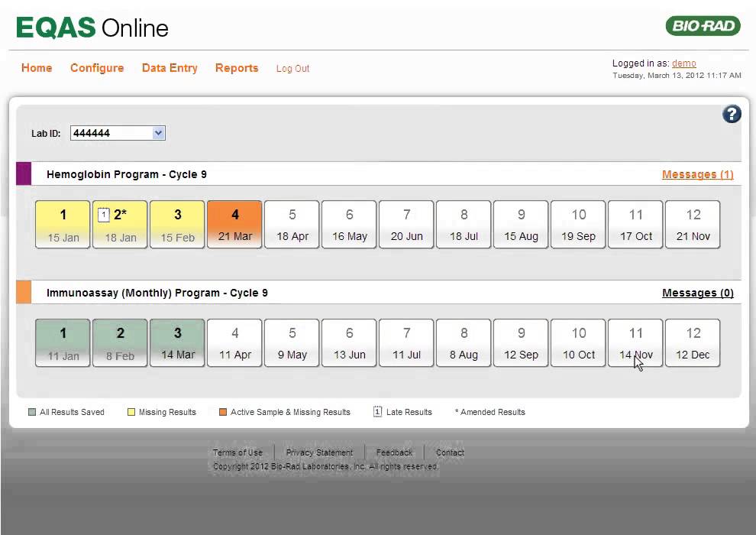Click late results icon on Hemoglobin sample 2
Viewport: 756px width, 535px height.
pos(103,215)
